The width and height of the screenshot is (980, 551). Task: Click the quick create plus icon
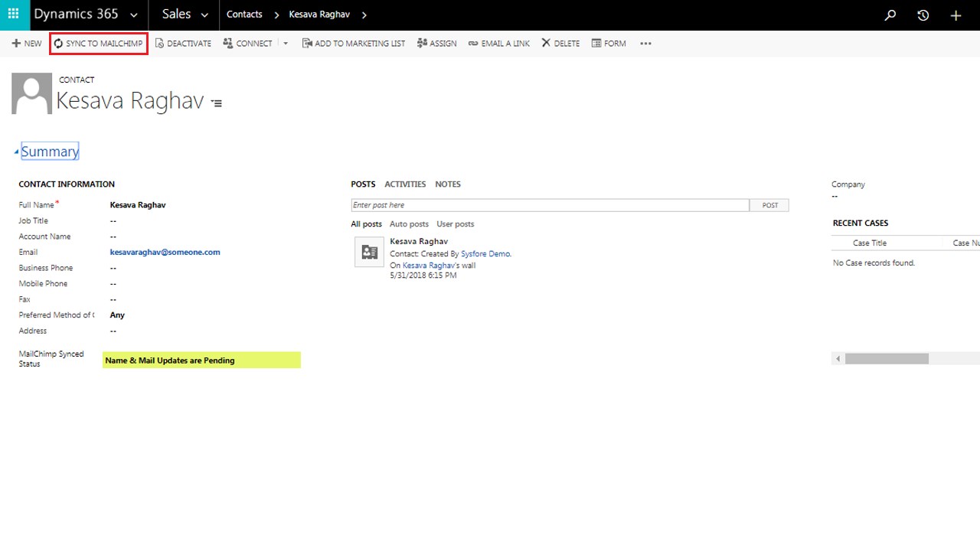[x=955, y=15]
